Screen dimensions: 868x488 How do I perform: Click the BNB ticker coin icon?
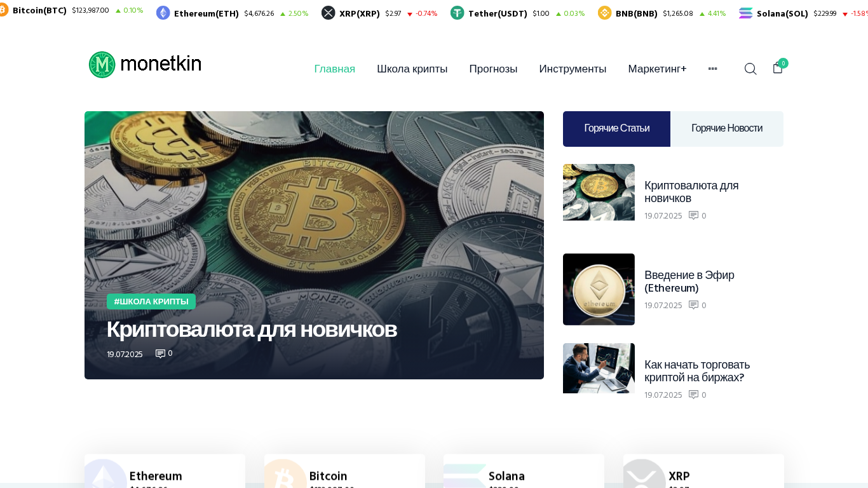point(605,13)
